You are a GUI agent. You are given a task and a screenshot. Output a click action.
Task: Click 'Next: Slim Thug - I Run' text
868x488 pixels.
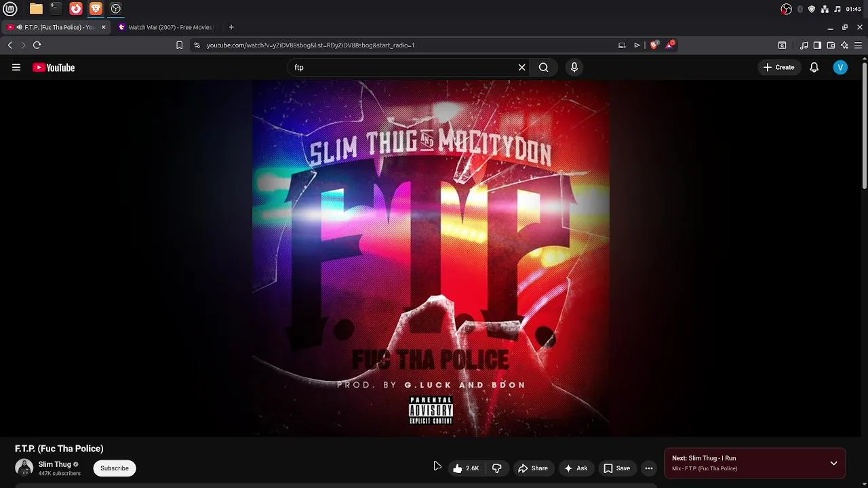(x=704, y=458)
